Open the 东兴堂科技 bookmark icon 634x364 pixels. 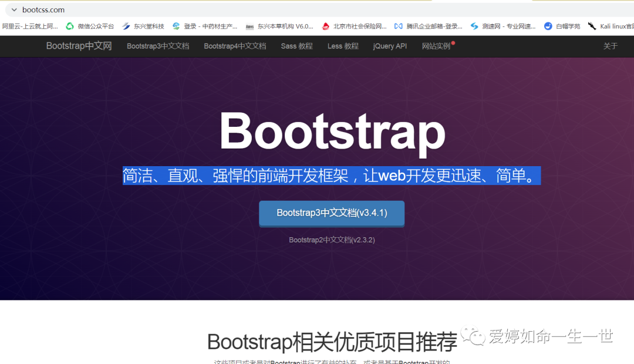pyautogui.click(x=126, y=26)
